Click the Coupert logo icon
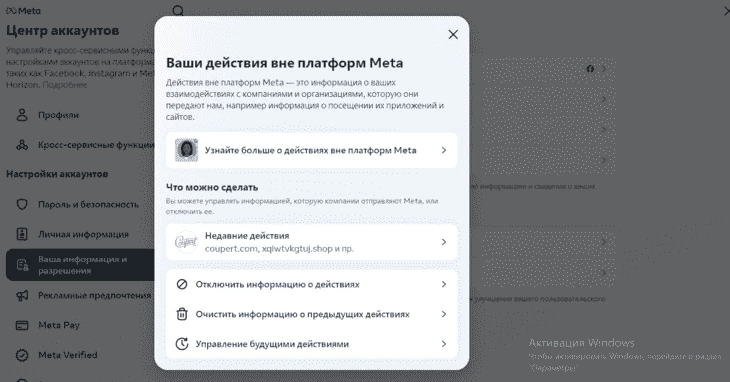Image resolution: width=730 pixels, height=382 pixels. [186, 242]
